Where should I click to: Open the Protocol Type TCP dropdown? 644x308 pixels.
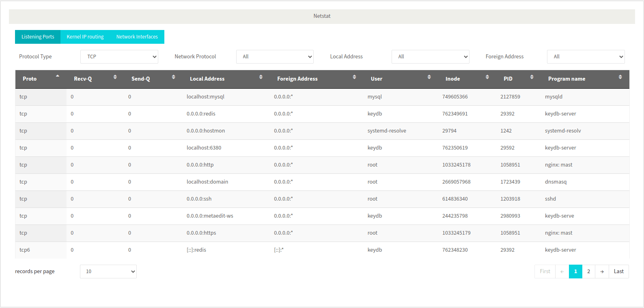(x=119, y=57)
